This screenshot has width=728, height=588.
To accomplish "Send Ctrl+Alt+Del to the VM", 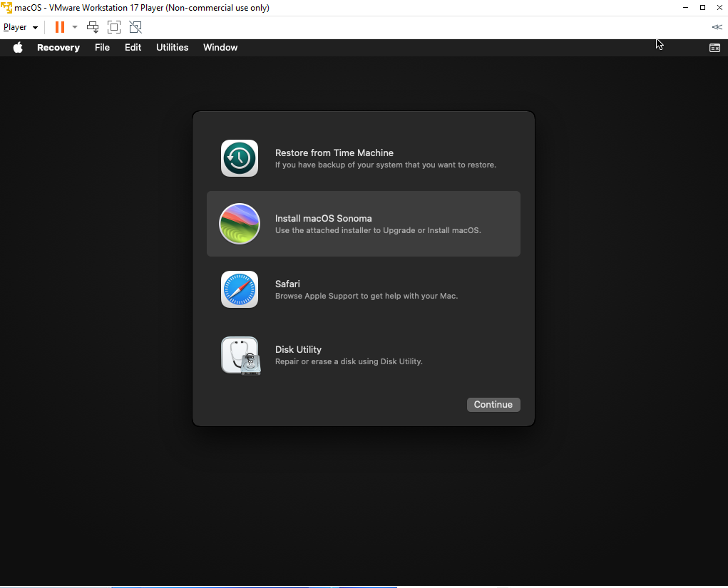I will click(x=93, y=27).
